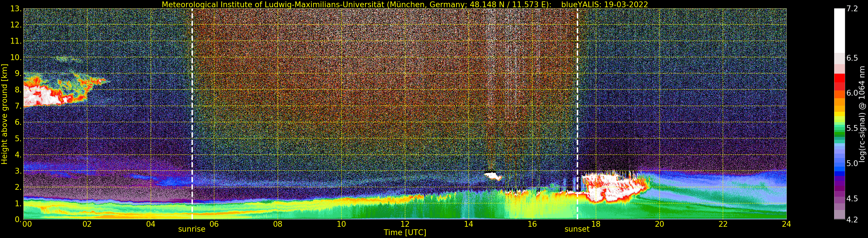
Task: Click the '08' time tick label
Action: tap(278, 224)
